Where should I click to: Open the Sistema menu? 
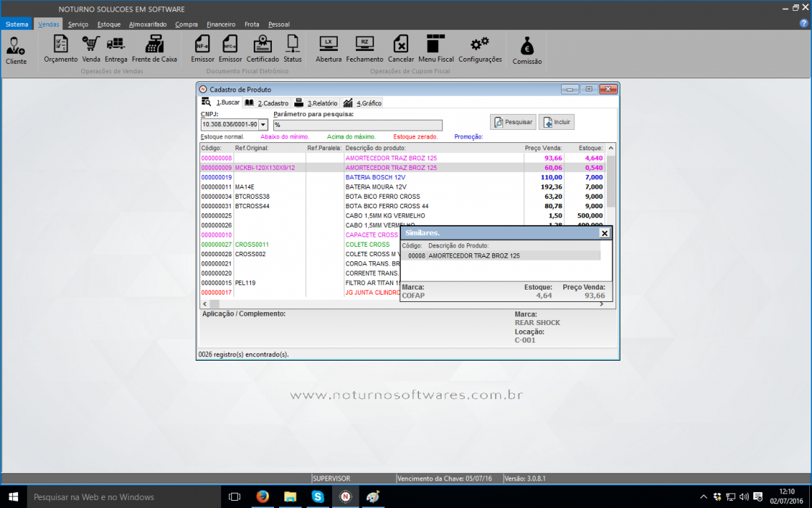click(x=17, y=25)
